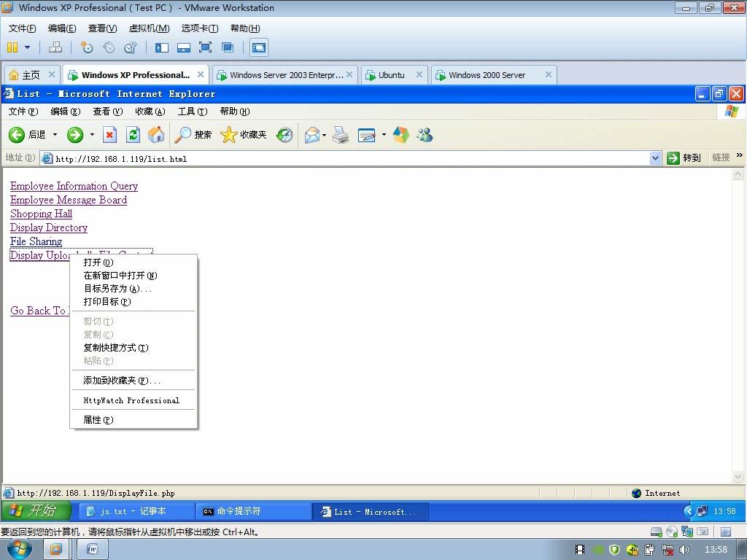Click the host volume speaker tray icon

[x=686, y=550]
